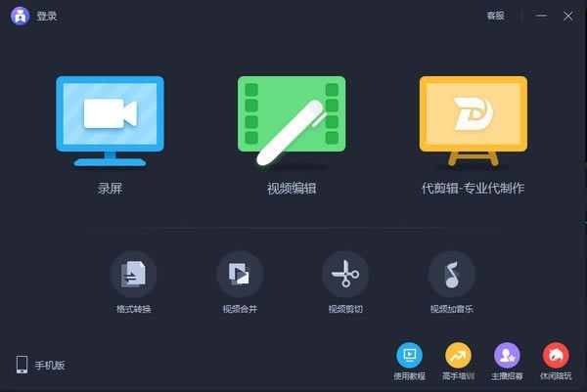587x392 pixels.
Task: Open the 录屏 screen recording monitor icon
Action: click(110, 119)
